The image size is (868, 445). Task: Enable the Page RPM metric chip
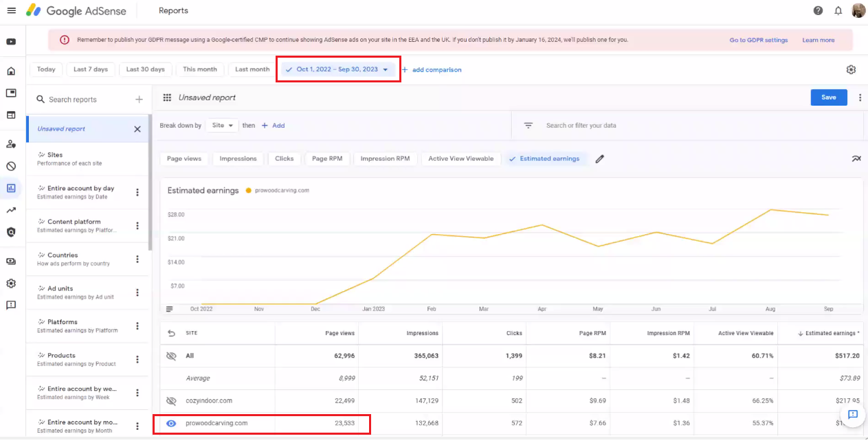[x=327, y=159]
